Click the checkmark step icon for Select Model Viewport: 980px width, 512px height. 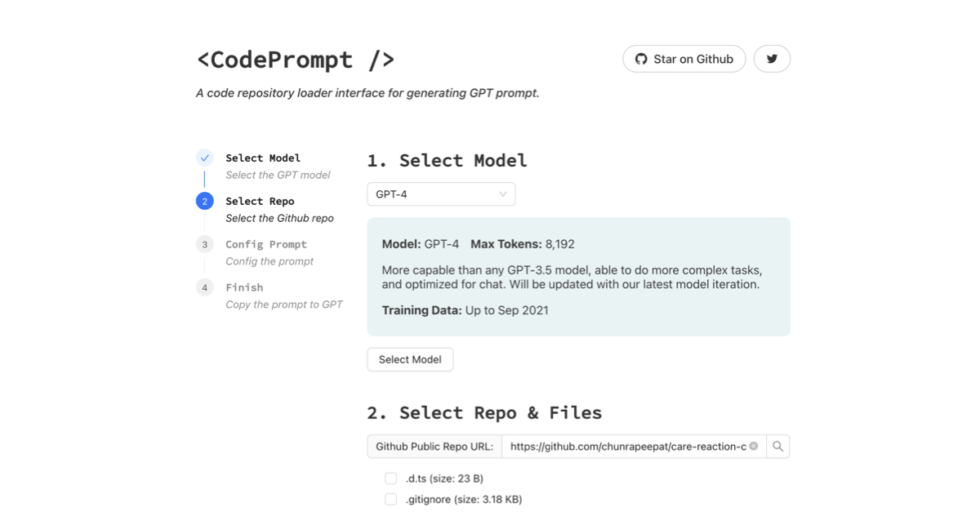[205, 158]
